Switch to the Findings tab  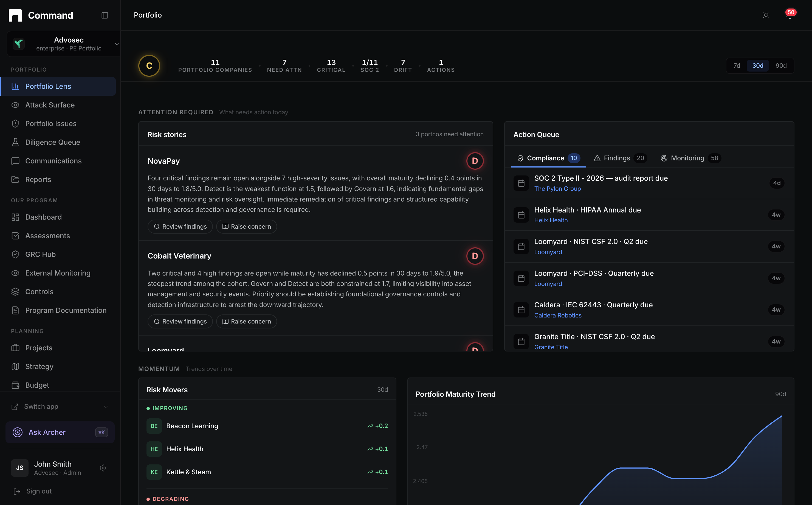pyautogui.click(x=620, y=158)
